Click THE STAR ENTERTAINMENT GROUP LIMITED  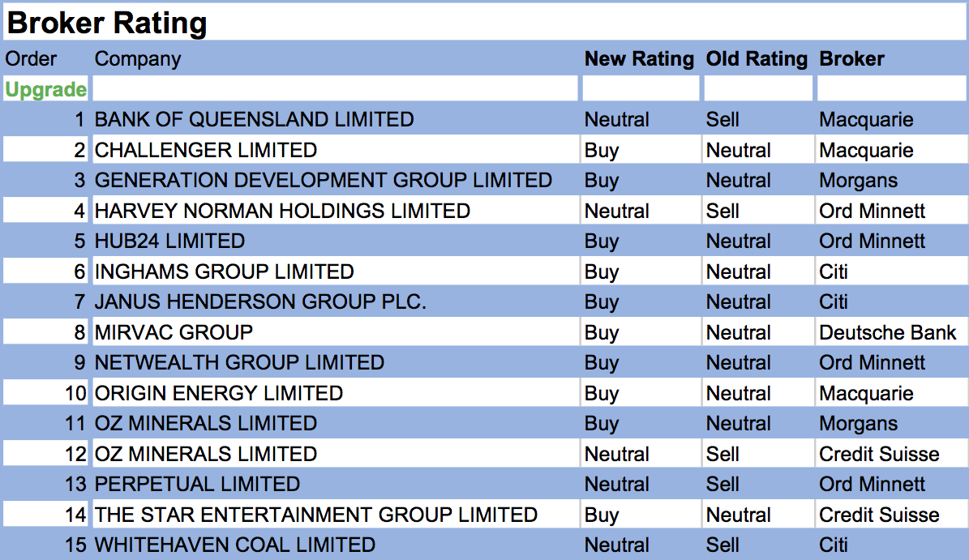[316, 515]
